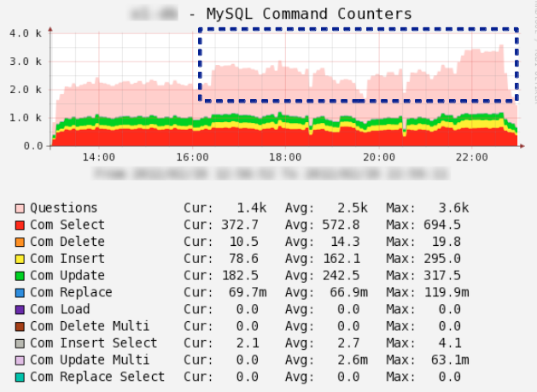
Task: Click the 'Com Load' legend label
Action: (60, 309)
